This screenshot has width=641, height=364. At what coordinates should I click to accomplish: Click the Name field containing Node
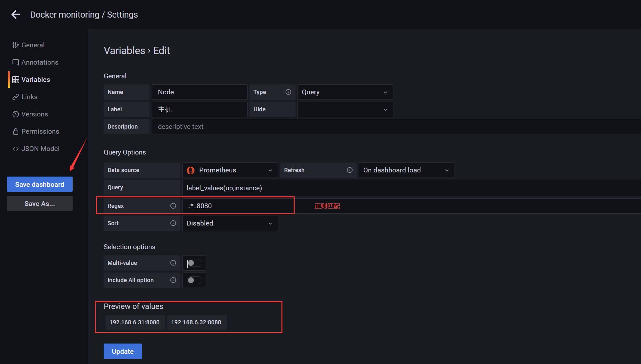tap(199, 92)
